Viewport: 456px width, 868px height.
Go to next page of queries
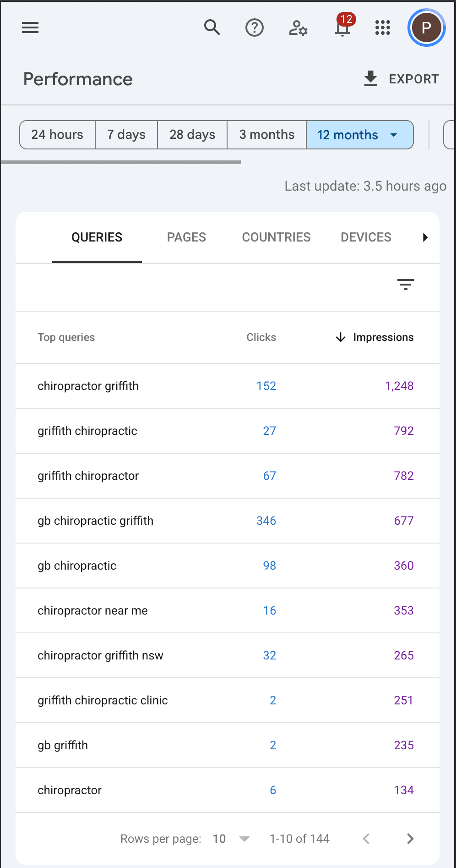point(410,839)
